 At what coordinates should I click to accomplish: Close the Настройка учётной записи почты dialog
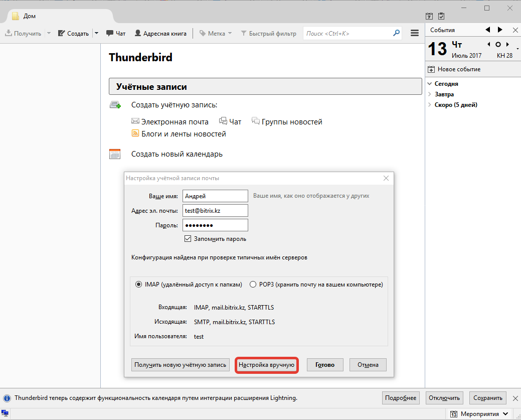(386, 178)
